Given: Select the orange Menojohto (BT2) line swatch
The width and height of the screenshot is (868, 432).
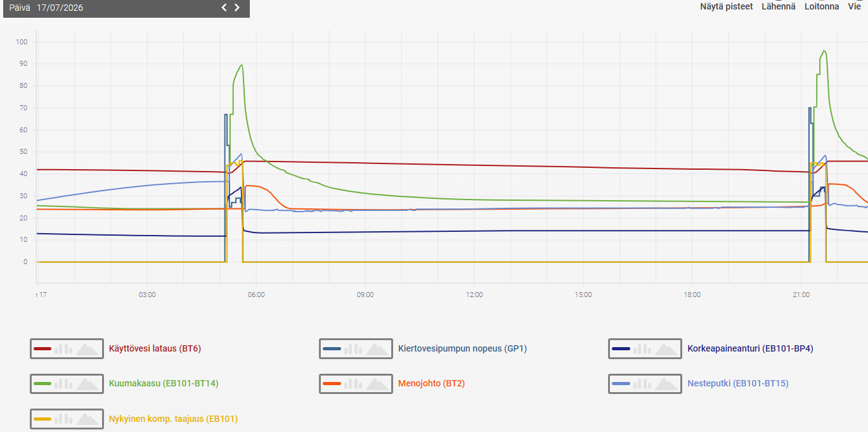Looking at the screenshot, I should point(332,383).
